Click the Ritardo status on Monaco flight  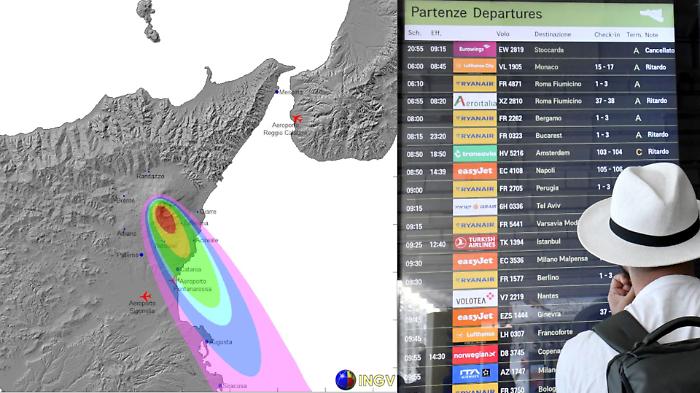[656, 67]
